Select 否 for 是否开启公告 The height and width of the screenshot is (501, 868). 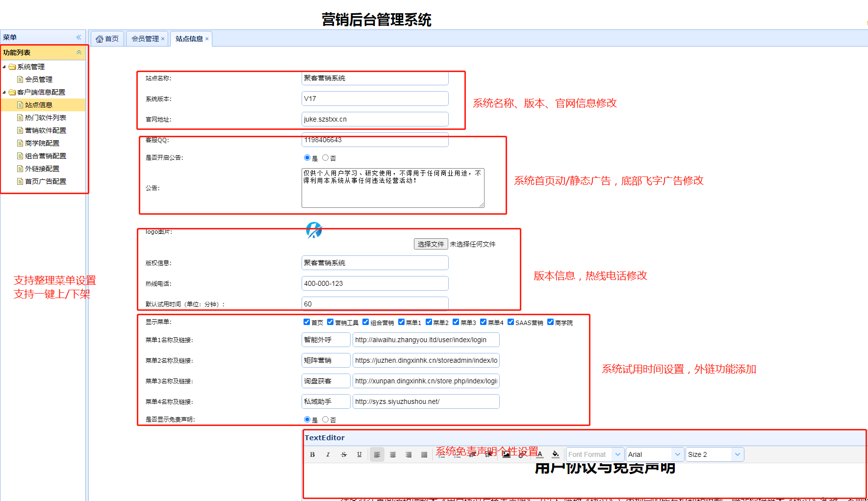[325, 158]
